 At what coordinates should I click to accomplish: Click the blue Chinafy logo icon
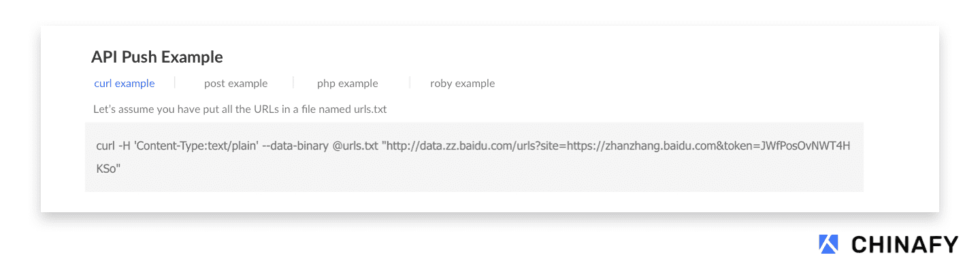pyautogui.click(x=829, y=244)
